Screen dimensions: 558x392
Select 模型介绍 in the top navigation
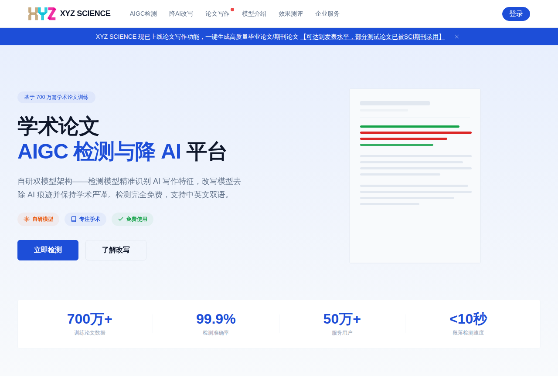pyautogui.click(x=254, y=14)
